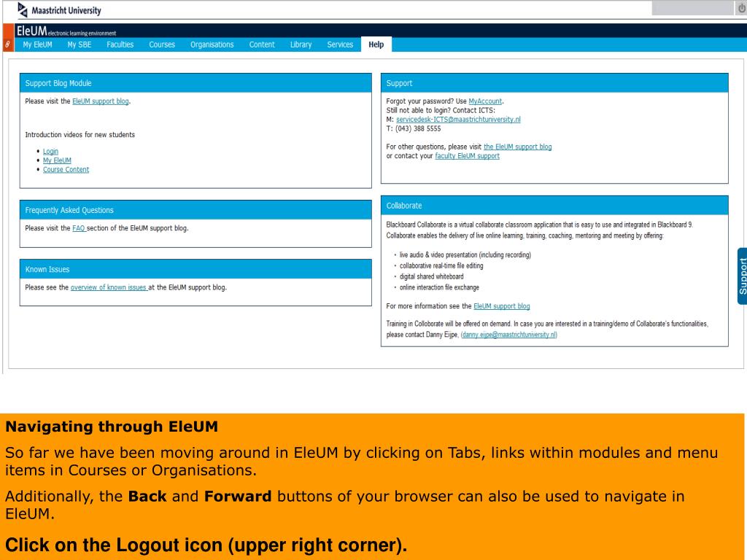Go to the Courses tab

coord(162,44)
